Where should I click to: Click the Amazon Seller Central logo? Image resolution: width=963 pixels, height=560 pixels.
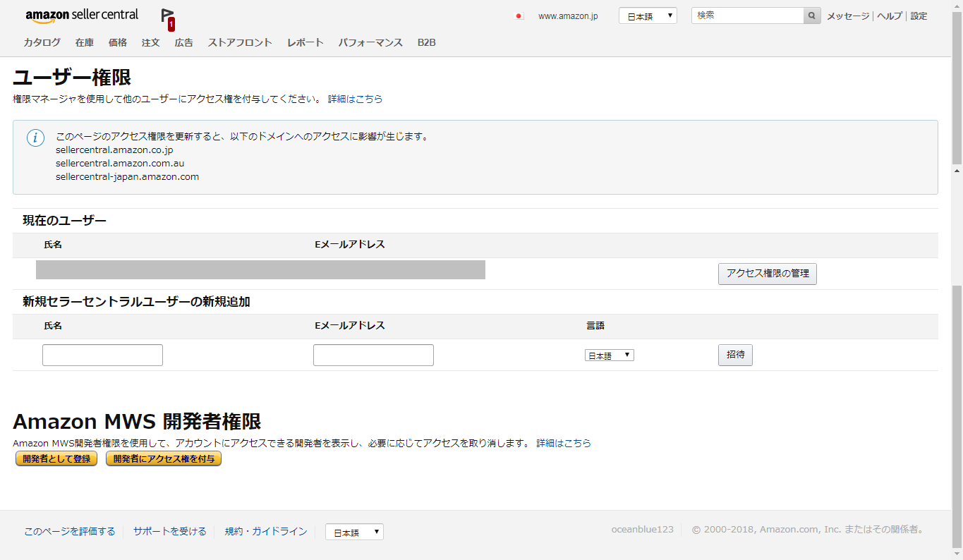[82, 16]
